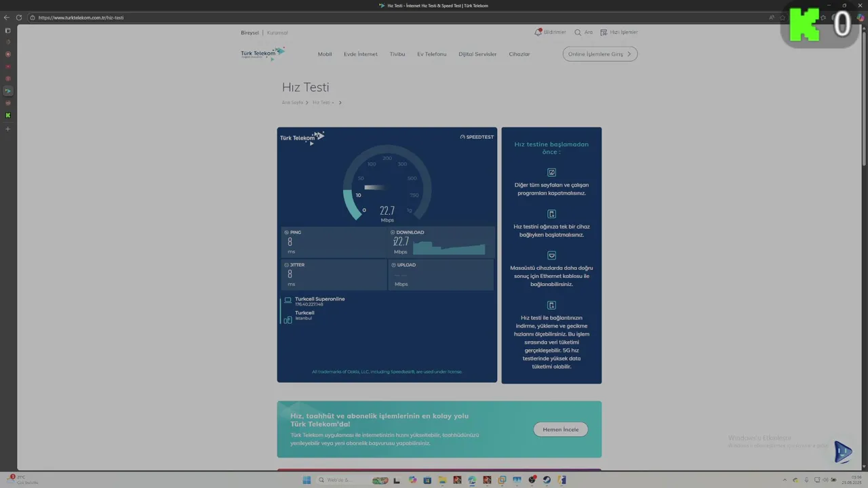
Task: Click the Turkcell Istanbul server entry
Action: pyautogui.click(x=304, y=315)
